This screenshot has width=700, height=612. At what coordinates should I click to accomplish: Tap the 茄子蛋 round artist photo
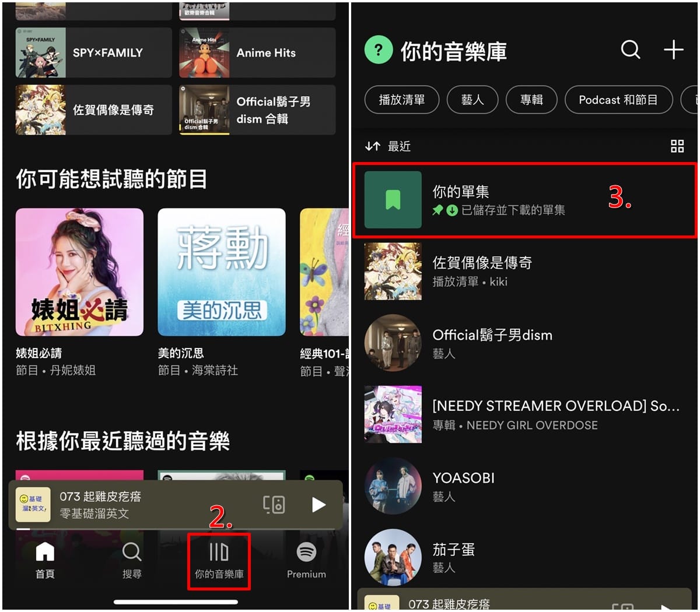pyautogui.click(x=393, y=557)
